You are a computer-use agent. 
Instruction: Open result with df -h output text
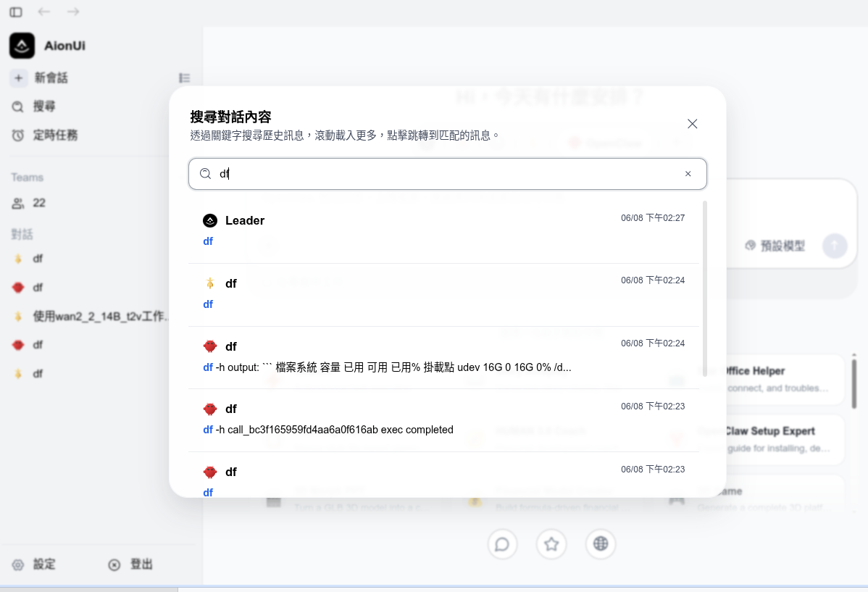click(x=444, y=358)
